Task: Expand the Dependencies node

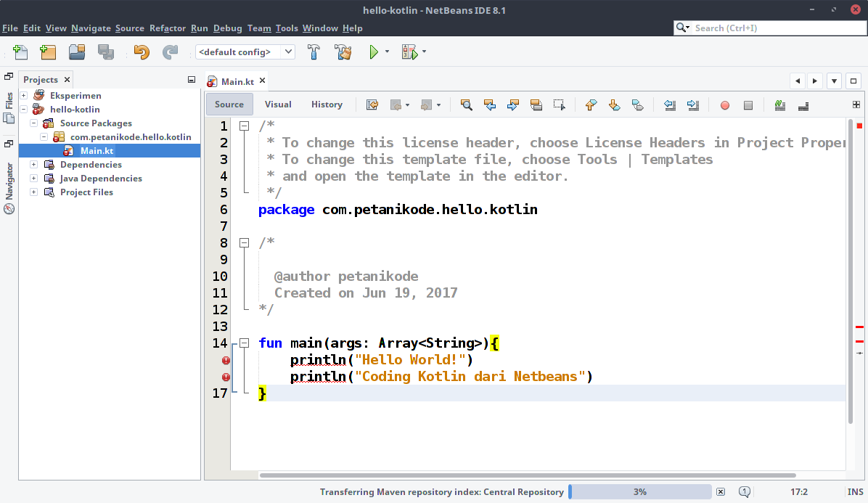Action: pyautogui.click(x=33, y=164)
